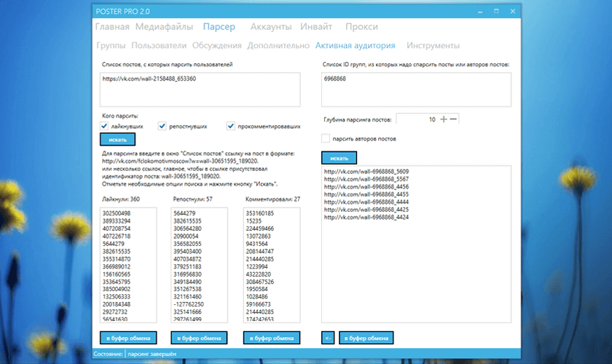Screen dimensions: 612x364
Task: Click искать button under авторов постов
Action: pos(339,158)
